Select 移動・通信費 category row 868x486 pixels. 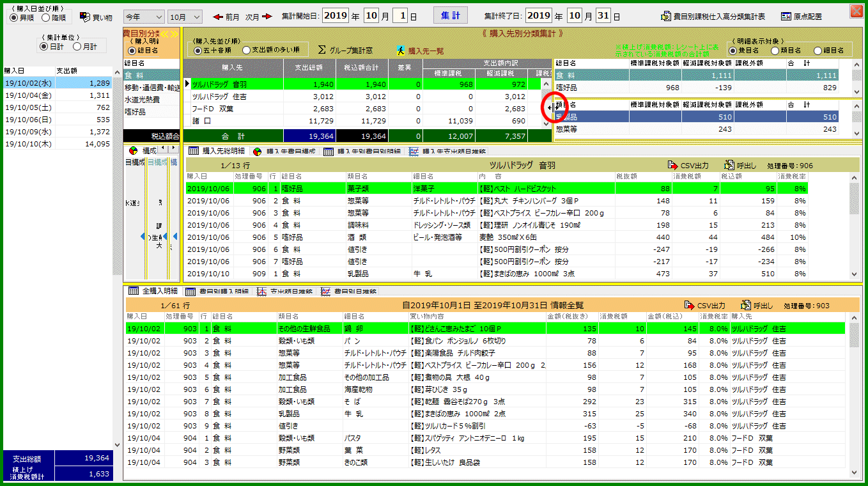[x=151, y=88]
